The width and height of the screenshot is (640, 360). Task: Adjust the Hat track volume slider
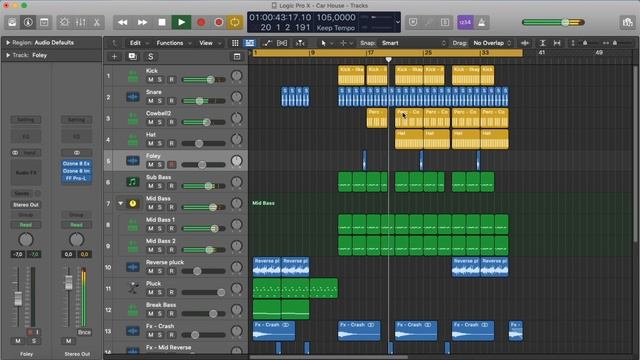[204, 143]
